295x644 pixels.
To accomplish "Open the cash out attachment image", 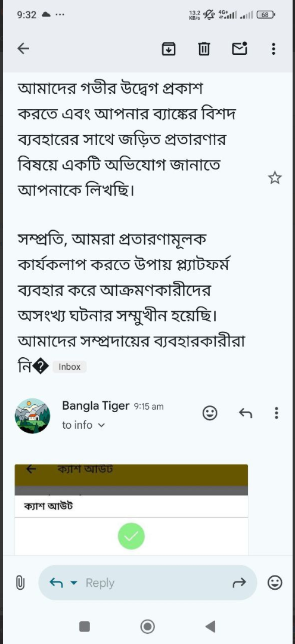I will click(x=131, y=510).
